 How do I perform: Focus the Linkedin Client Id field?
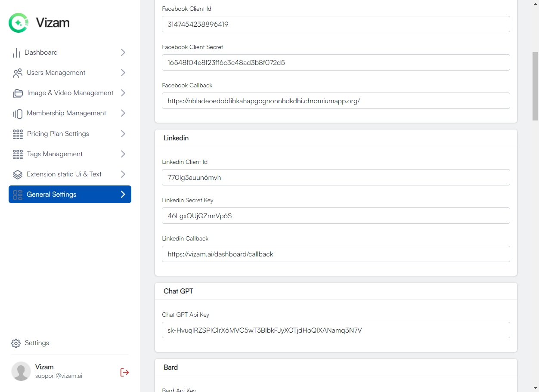336,177
